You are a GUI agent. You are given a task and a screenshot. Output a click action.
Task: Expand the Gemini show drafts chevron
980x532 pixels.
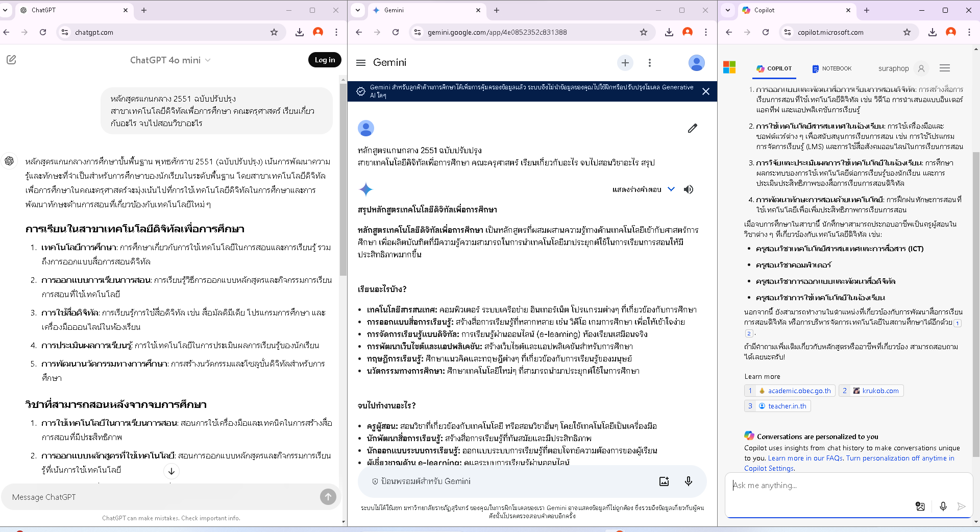tap(671, 189)
